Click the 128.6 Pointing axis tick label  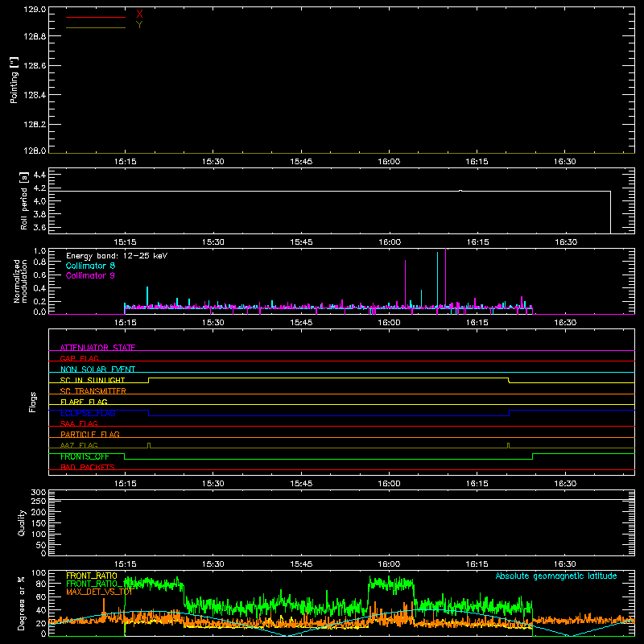point(35,65)
